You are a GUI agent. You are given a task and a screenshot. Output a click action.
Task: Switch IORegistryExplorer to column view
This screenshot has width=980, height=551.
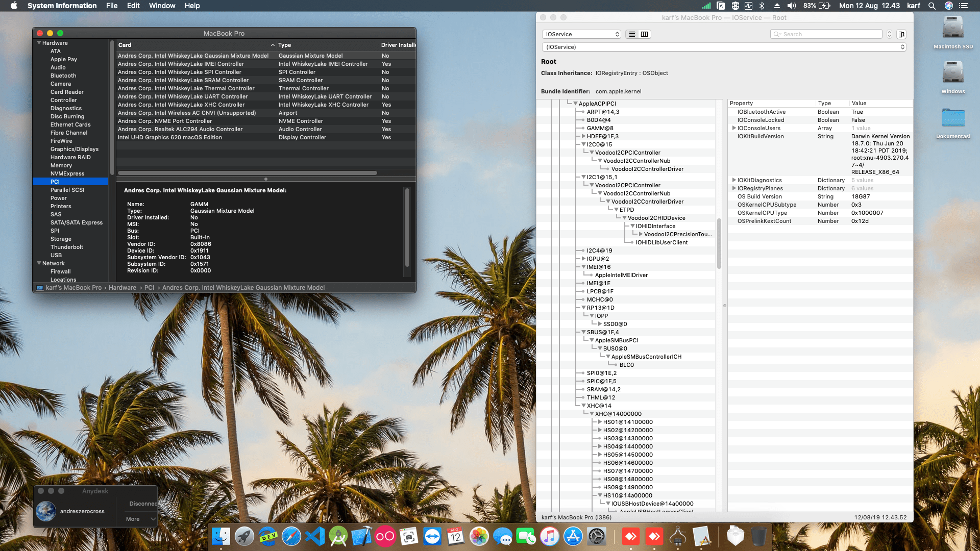pos(645,34)
